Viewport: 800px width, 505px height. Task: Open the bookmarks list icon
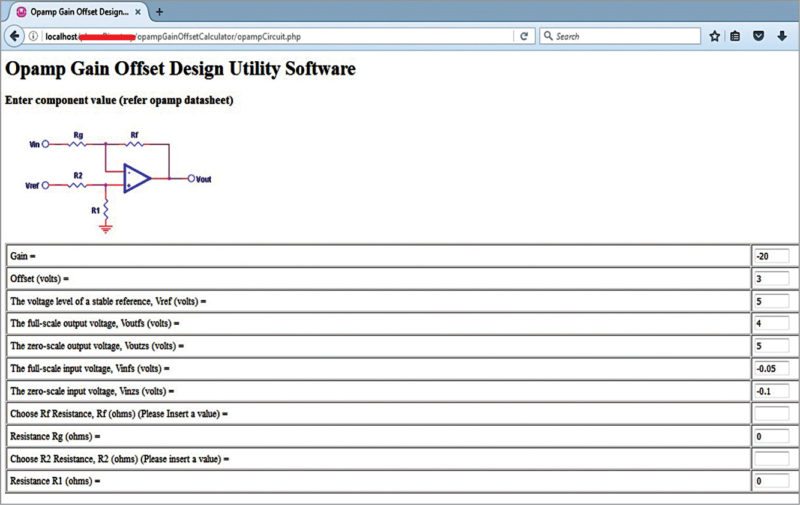click(735, 36)
